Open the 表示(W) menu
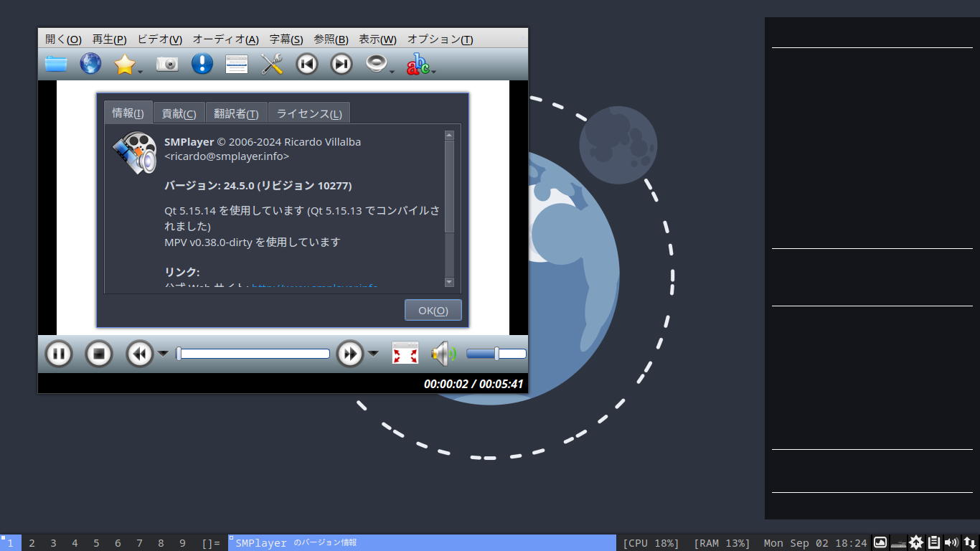The width and height of the screenshot is (980, 551). [377, 39]
